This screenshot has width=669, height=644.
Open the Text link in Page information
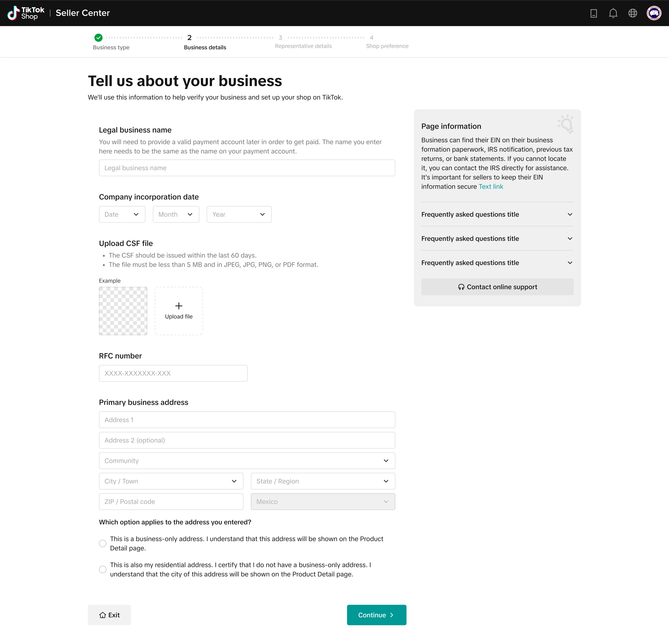point(491,186)
